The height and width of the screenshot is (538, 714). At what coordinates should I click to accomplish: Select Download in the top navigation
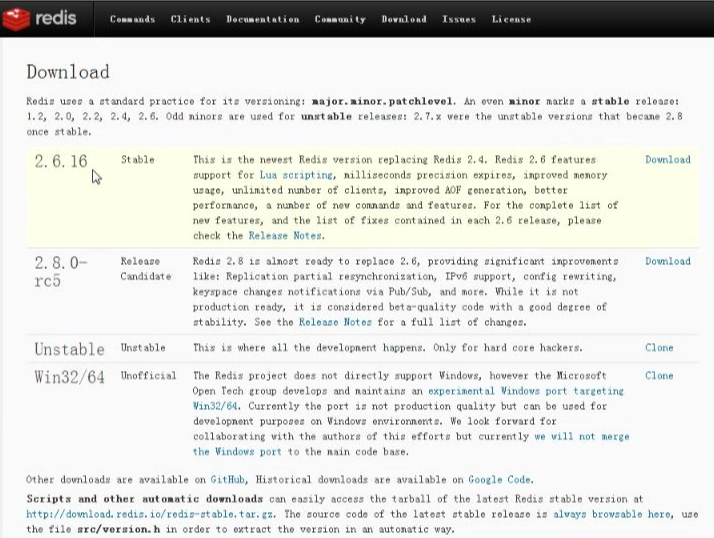click(x=404, y=19)
